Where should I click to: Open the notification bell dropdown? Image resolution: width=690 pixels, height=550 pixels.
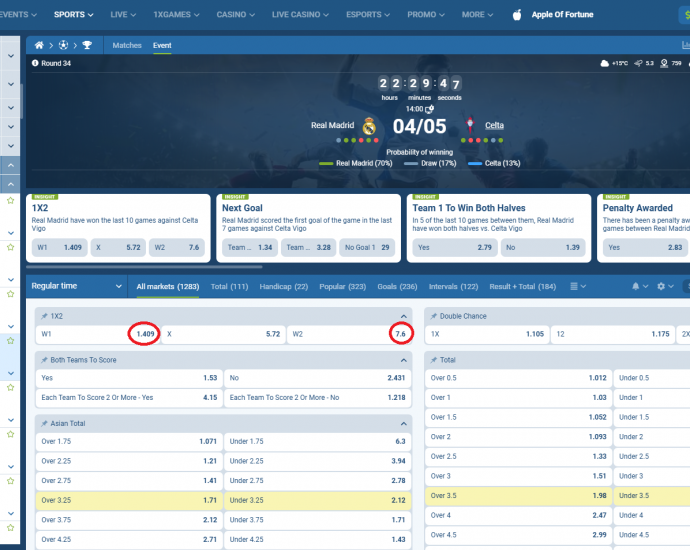[x=640, y=286]
